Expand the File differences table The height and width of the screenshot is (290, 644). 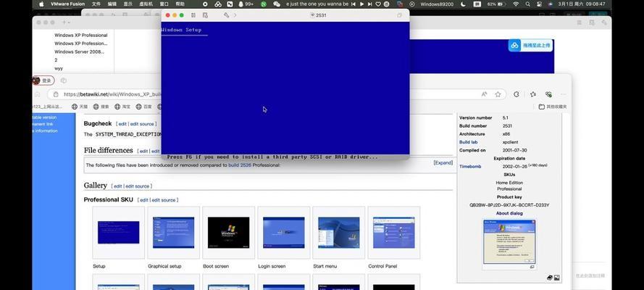pyautogui.click(x=443, y=162)
